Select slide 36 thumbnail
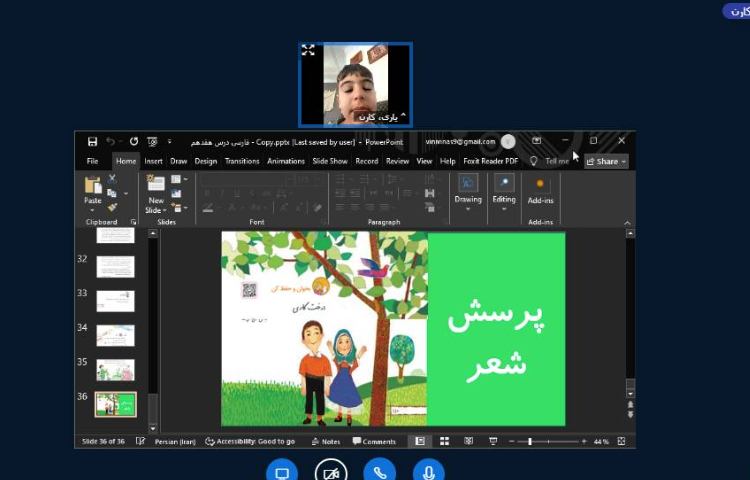 pos(115,404)
